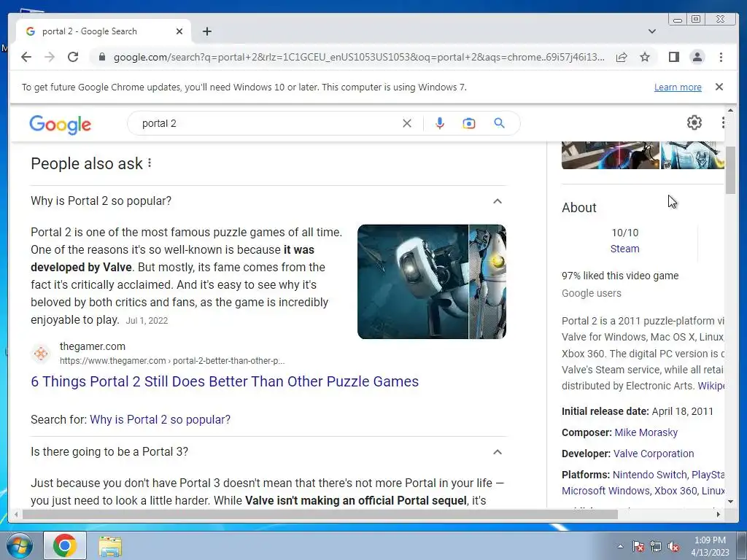This screenshot has height=560, width=747.
Task: Go back to previous page in Chrome
Action: pos(26,57)
